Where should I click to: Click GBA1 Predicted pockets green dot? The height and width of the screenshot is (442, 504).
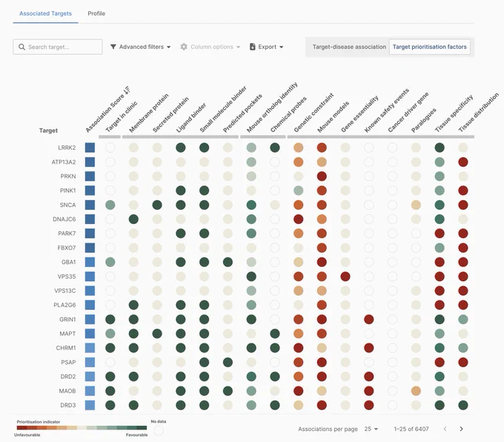pyautogui.click(x=228, y=263)
